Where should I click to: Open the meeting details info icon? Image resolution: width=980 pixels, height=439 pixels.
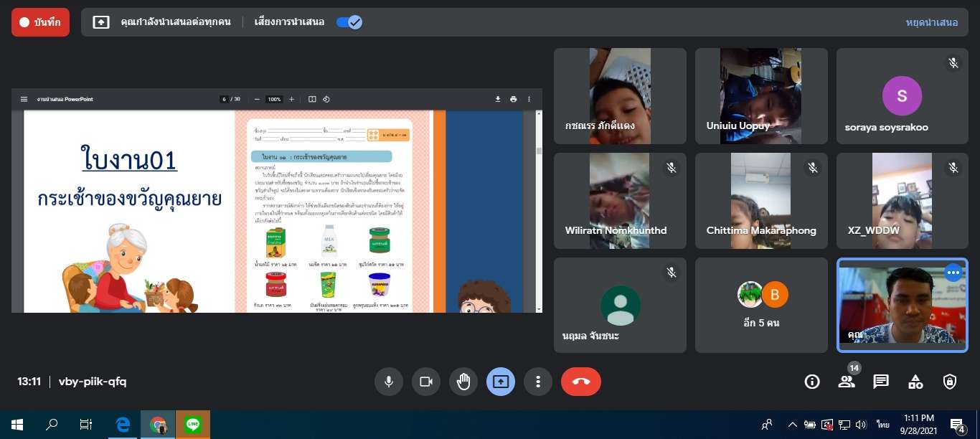[x=812, y=382]
